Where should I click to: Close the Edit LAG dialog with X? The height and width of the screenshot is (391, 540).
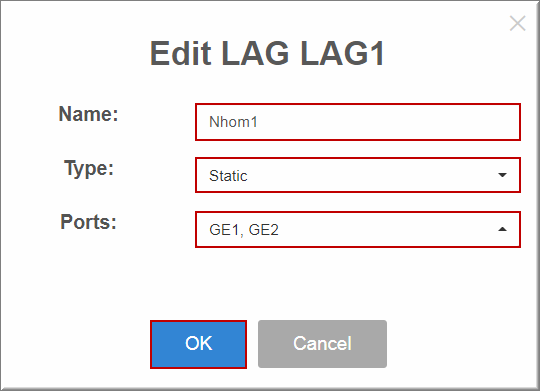coord(517,23)
